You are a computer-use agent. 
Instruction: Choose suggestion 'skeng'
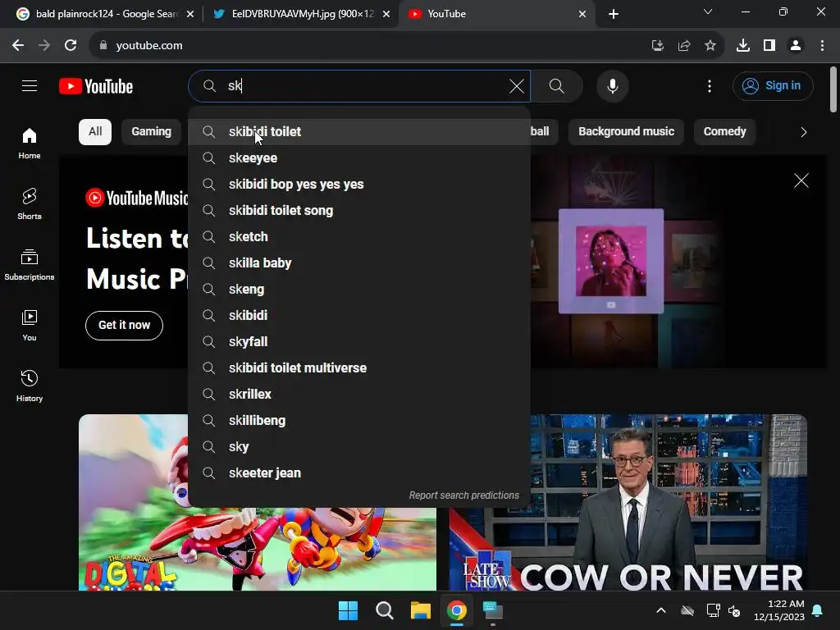pyautogui.click(x=359, y=290)
